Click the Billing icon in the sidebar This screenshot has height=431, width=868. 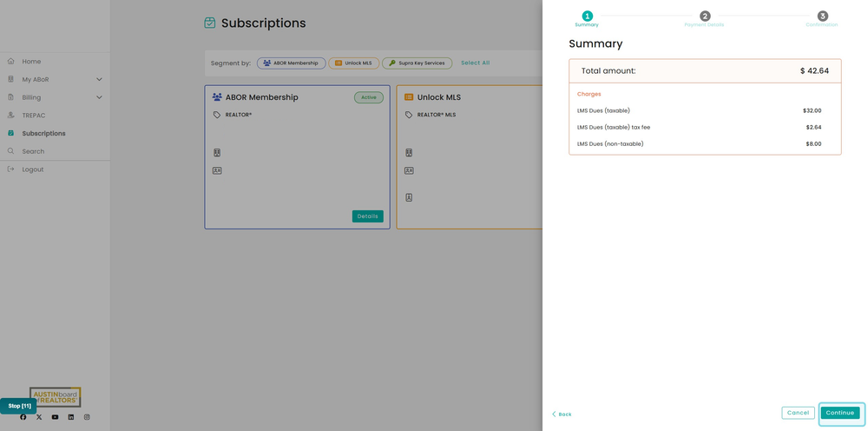[x=10, y=97]
